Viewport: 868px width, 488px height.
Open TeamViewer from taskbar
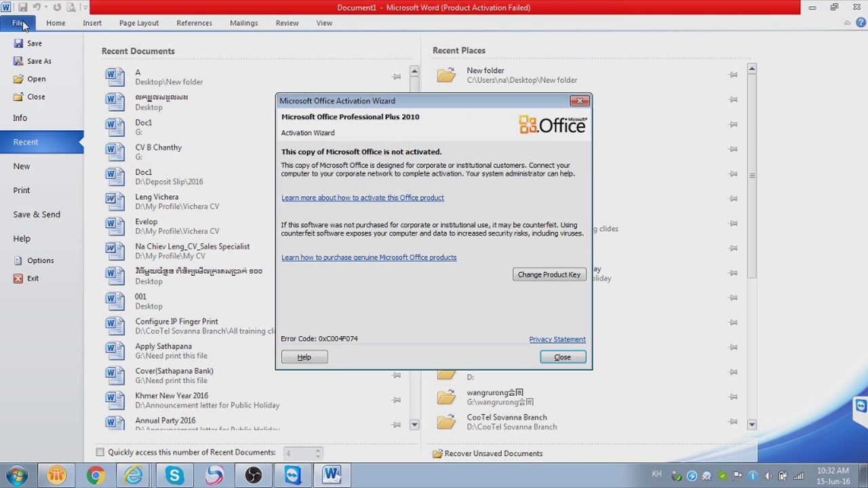click(292, 476)
